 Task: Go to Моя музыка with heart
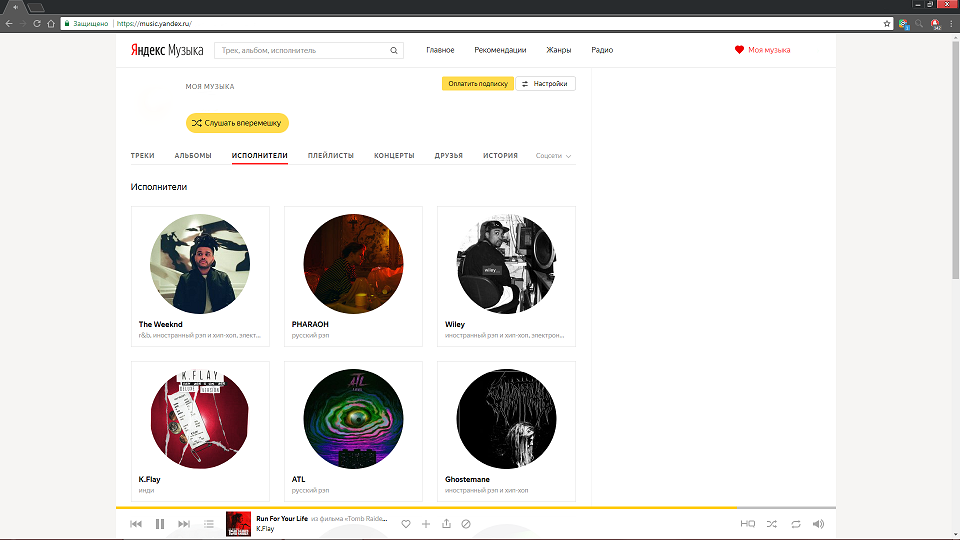coord(762,50)
